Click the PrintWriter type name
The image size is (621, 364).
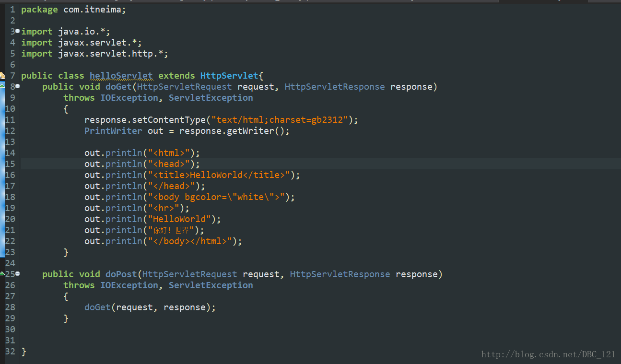click(113, 131)
